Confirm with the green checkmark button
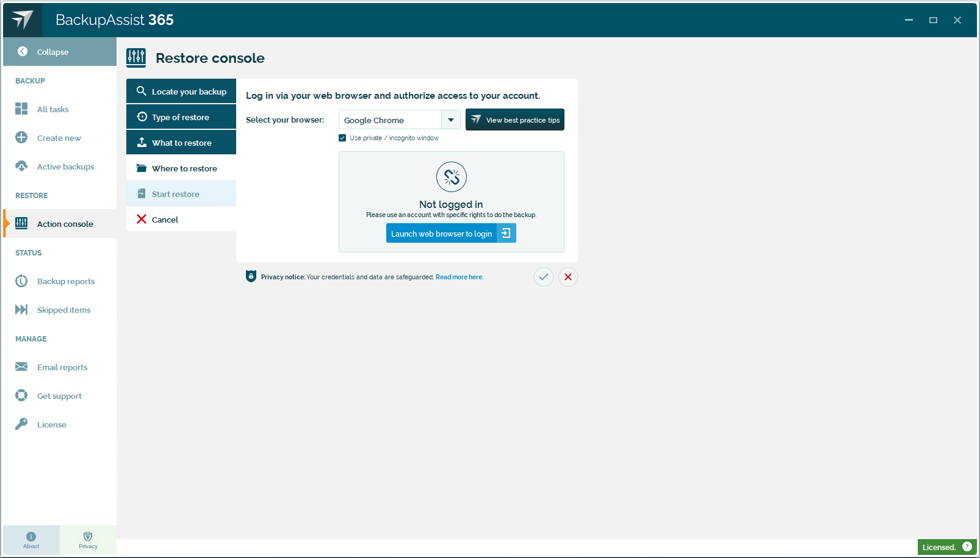This screenshot has width=980, height=558. (544, 277)
